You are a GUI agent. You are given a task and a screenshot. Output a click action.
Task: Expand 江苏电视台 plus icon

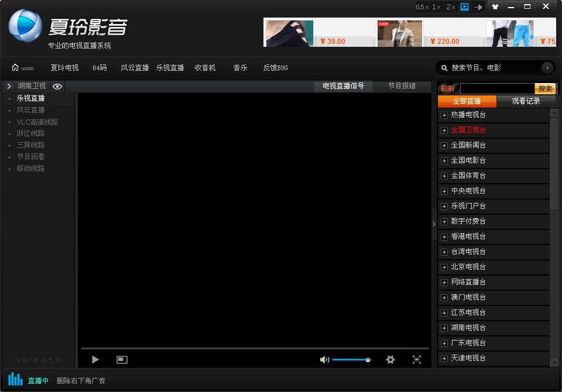(444, 313)
